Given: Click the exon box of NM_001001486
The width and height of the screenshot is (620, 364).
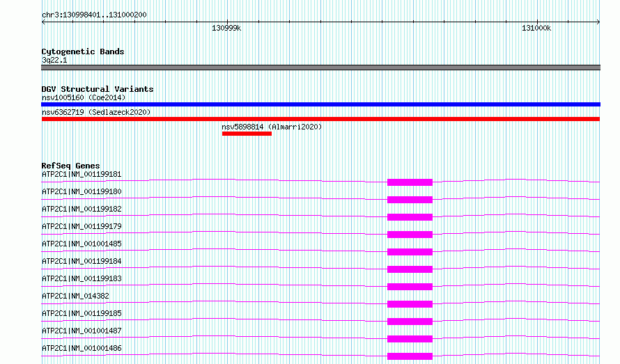Looking at the screenshot, I should pos(410,356).
